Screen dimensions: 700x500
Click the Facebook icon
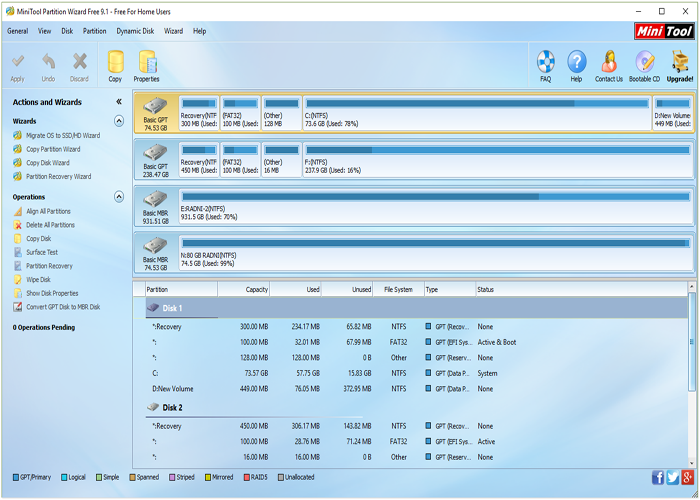pos(658,477)
